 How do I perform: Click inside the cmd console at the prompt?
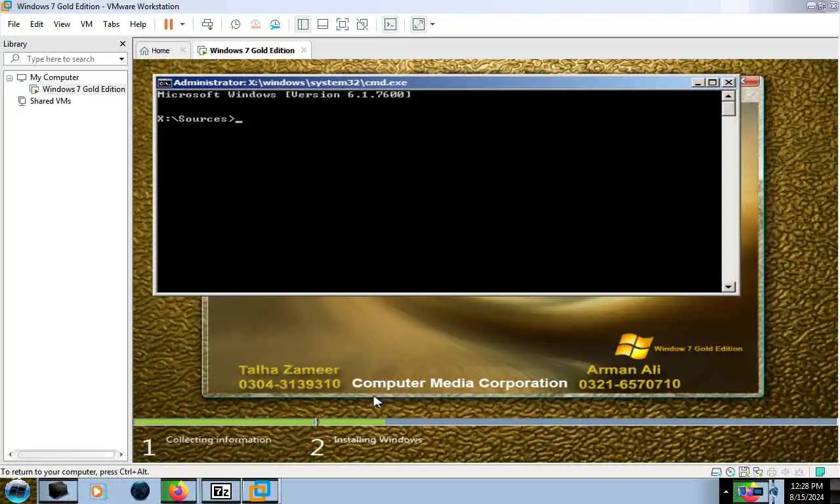click(x=239, y=119)
